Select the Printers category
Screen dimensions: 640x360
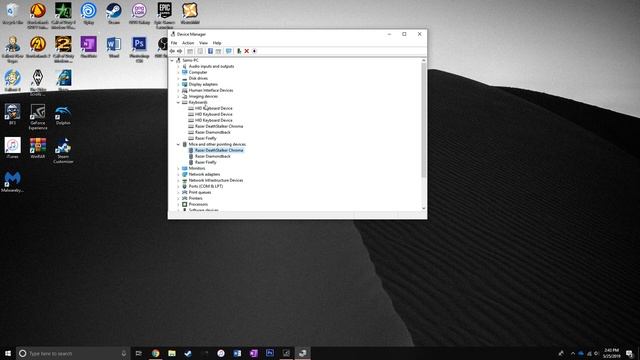[195, 198]
